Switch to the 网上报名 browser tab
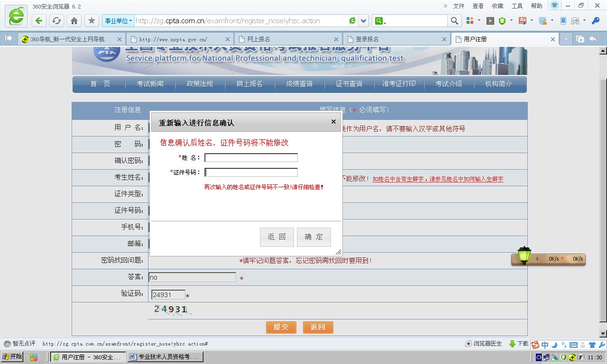 tap(288, 39)
